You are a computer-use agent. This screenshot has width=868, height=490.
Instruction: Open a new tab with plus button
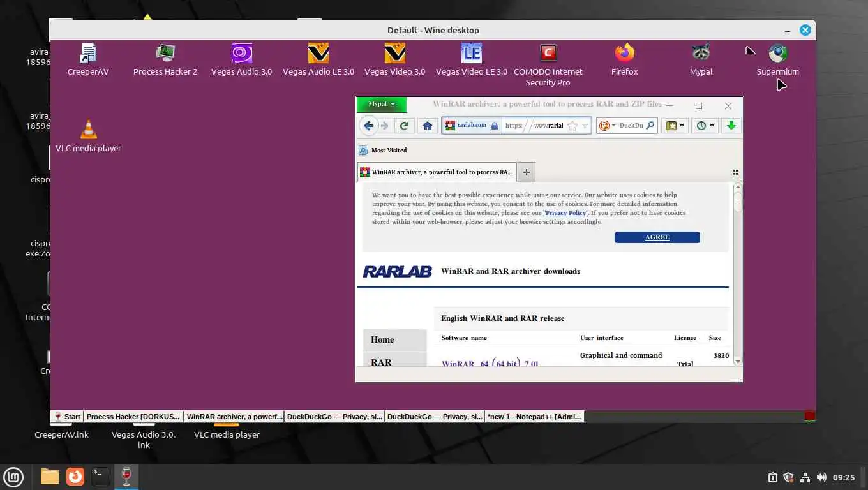527,172
